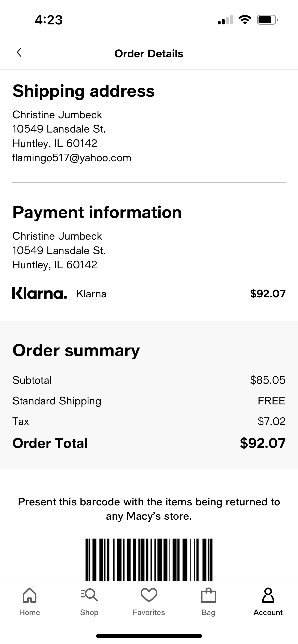
Task: Tap the time 4:23 in status bar
Action: [x=49, y=20]
